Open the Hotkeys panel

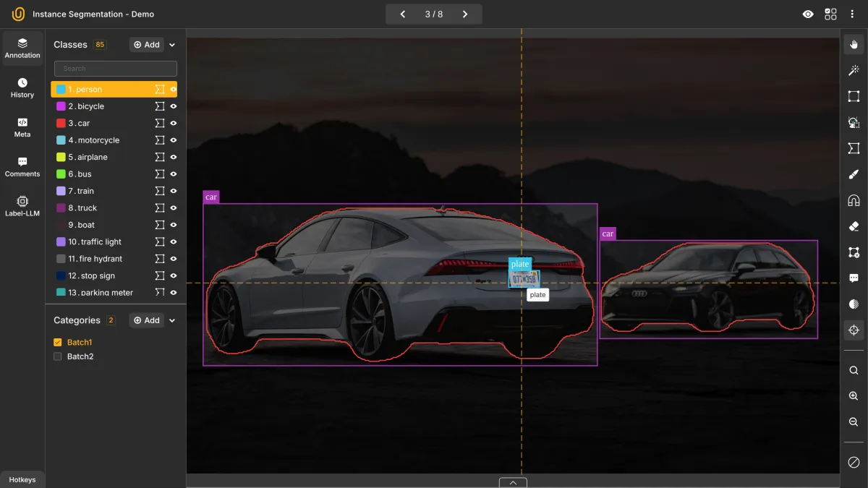click(x=22, y=479)
